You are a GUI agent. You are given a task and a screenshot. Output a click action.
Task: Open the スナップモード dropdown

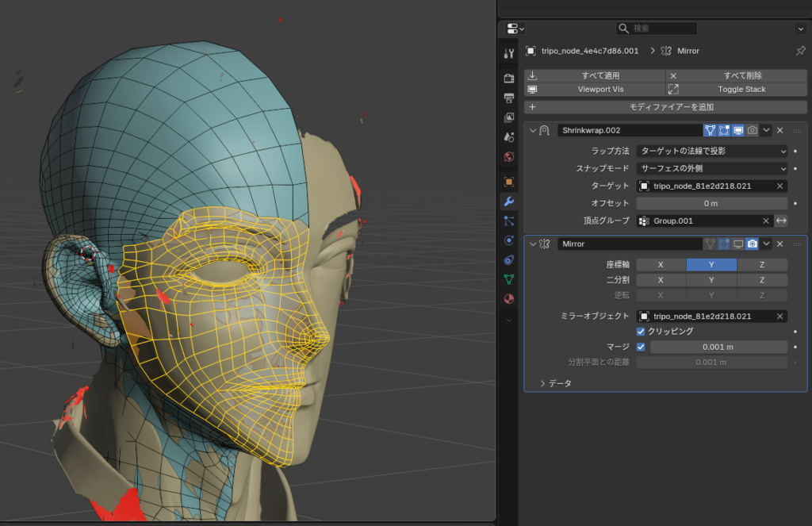pyautogui.click(x=712, y=168)
